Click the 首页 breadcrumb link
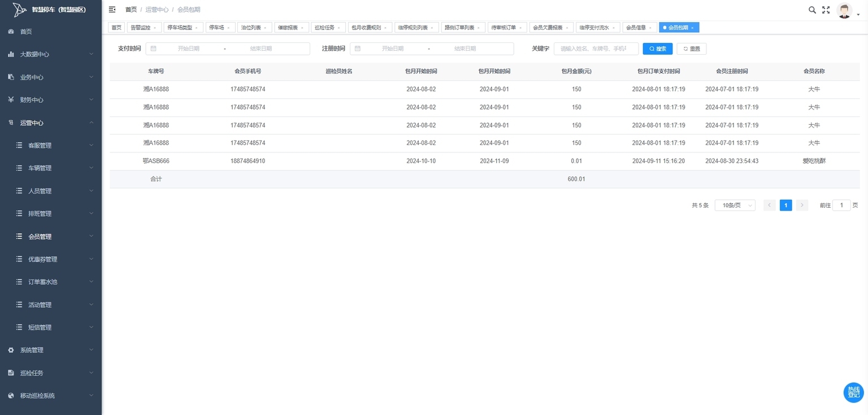 click(131, 10)
